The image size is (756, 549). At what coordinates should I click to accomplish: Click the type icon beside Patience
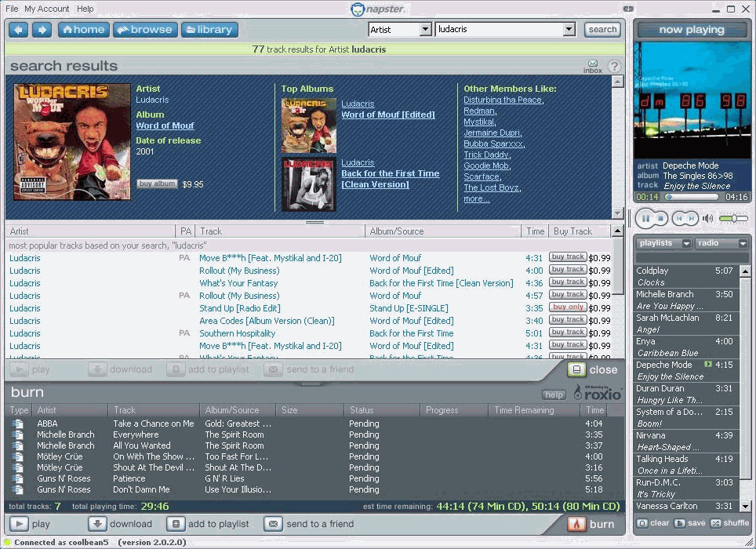(x=18, y=478)
